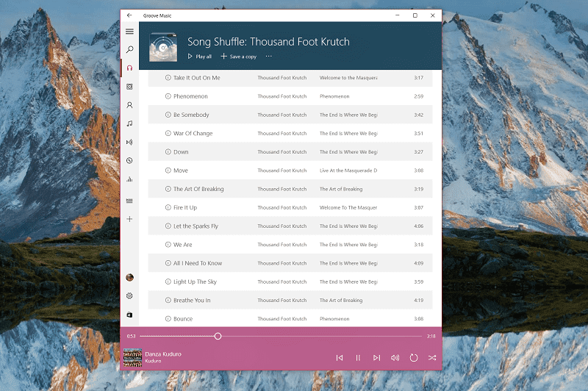Click Save a copy button
The height and width of the screenshot is (391, 588).
[x=239, y=57]
